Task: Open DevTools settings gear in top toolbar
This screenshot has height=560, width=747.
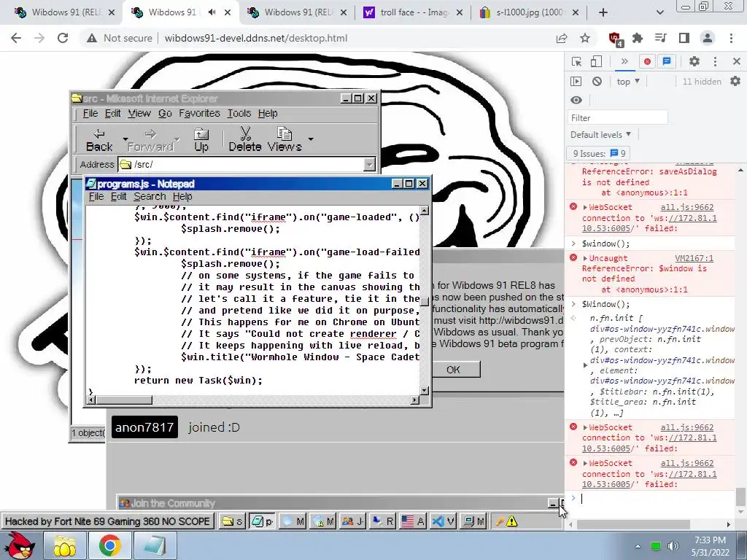Action: 694,61
